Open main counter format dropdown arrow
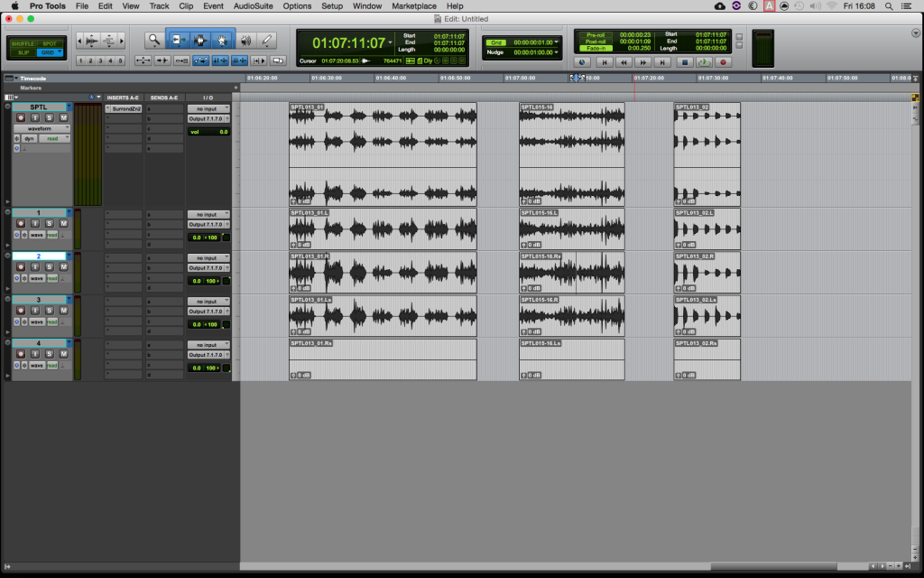This screenshot has height=578, width=924. [x=390, y=43]
